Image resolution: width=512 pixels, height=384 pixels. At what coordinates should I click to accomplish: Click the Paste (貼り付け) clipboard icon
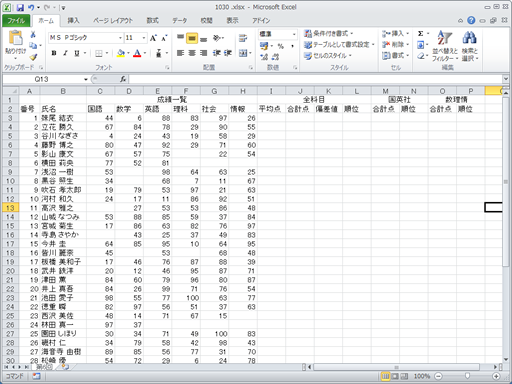pos(15,39)
